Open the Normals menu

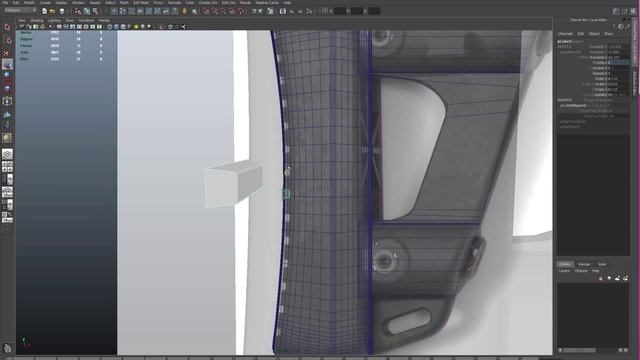(174, 2)
